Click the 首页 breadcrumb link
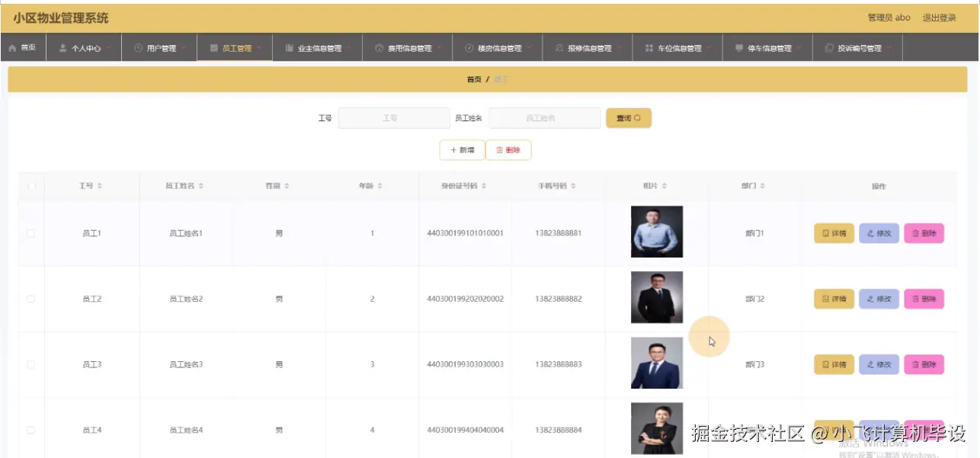 click(474, 79)
